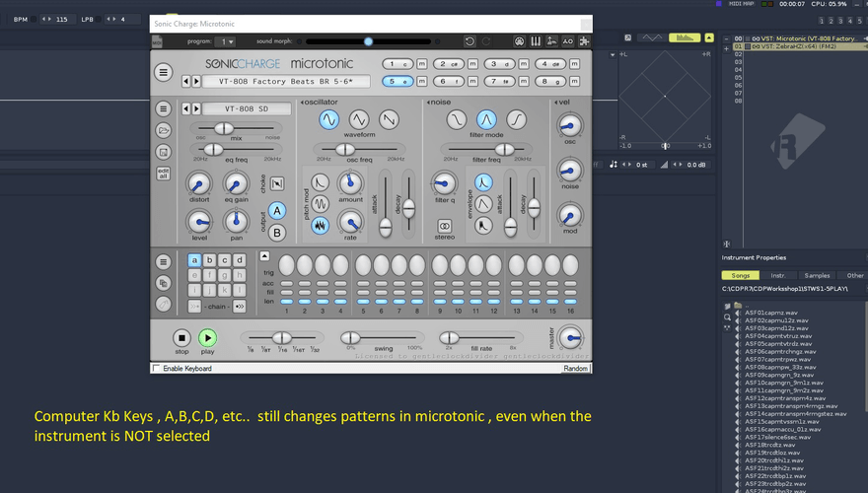
Task: Switch to the Other tab
Action: tap(855, 275)
